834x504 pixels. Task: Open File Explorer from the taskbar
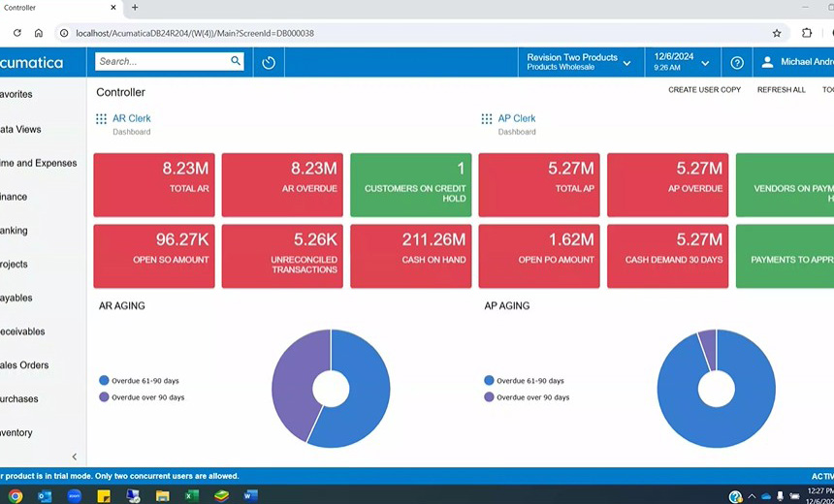[163, 496]
